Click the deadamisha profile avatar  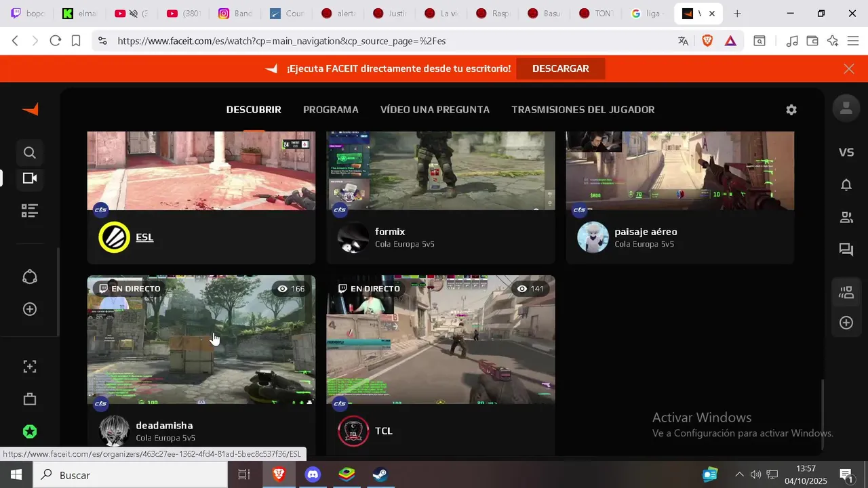point(114,431)
